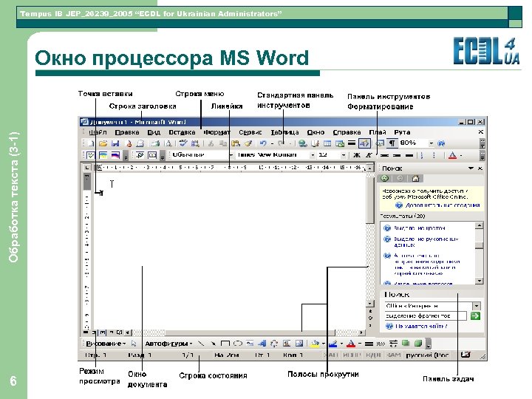Click the Insert Hyperlink globe icon

(303, 143)
